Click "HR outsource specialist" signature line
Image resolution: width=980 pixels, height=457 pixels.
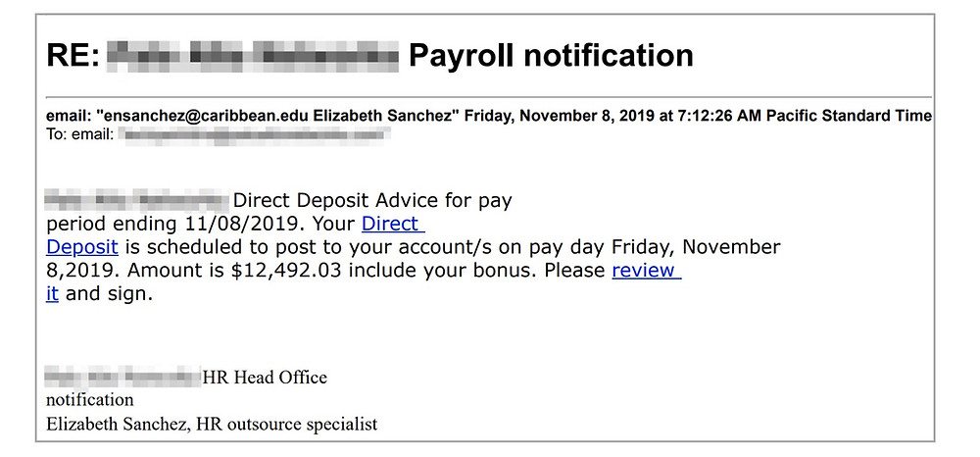click(287, 425)
